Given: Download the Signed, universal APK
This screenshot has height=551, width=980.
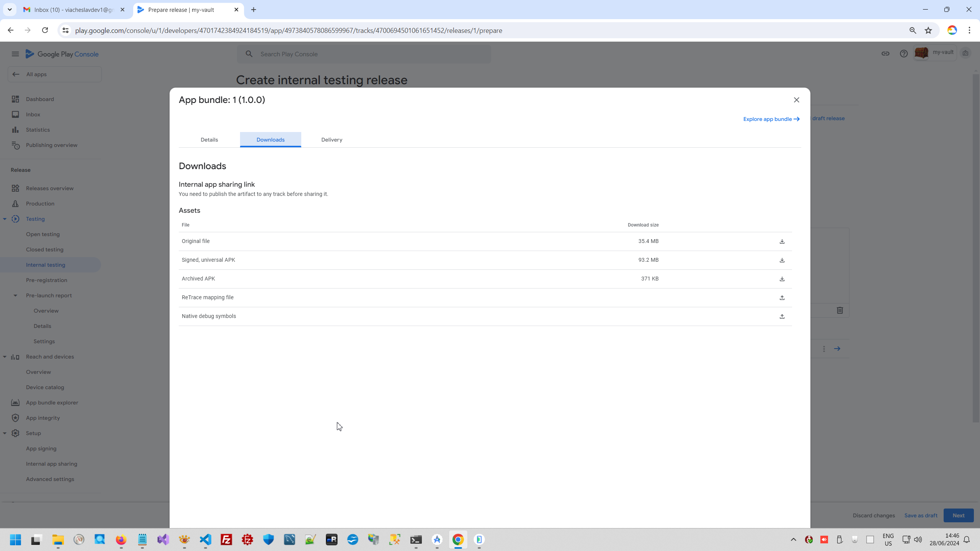Looking at the screenshot, I should [782, 260].
